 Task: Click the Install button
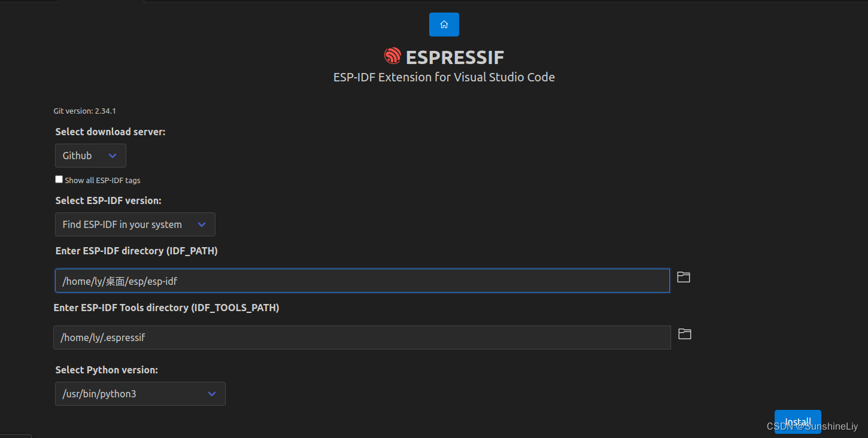797,421
